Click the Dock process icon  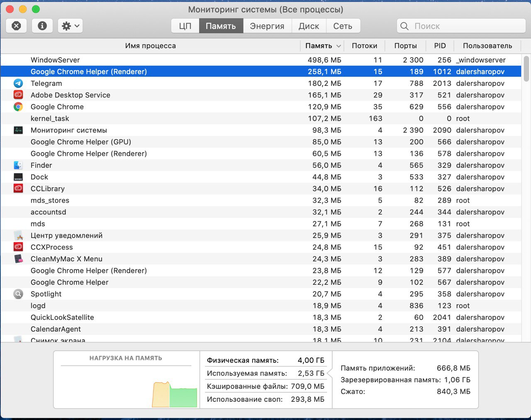(x=18, y=177)
